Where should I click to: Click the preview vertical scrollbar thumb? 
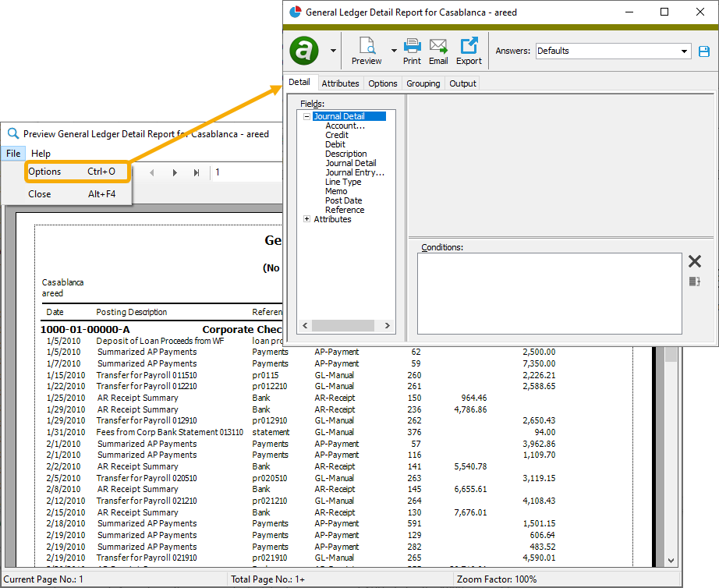coord(671,353)
